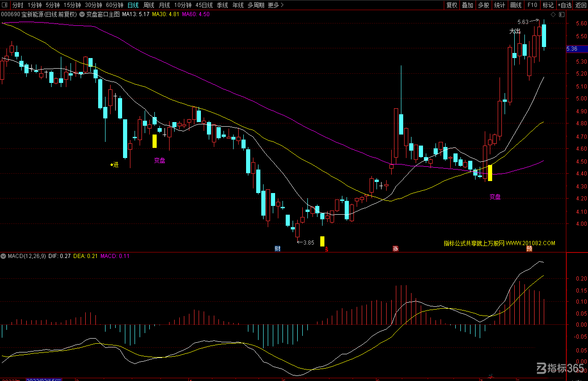Open the 变盘窗口主图 indicator dropdown arrow
The height and width of the screenshot is (381, 588).
coord(82,14)
